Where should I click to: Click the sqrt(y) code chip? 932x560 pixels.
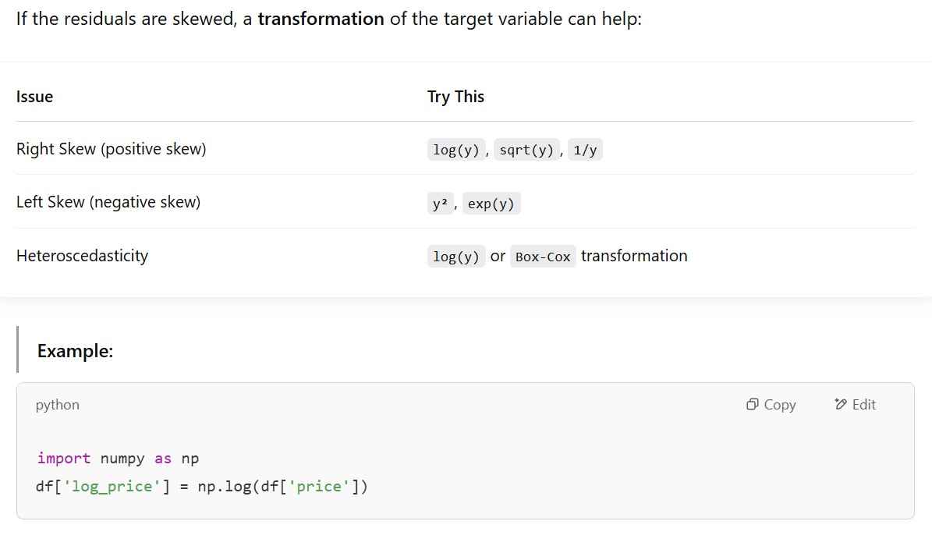point(526,150)
